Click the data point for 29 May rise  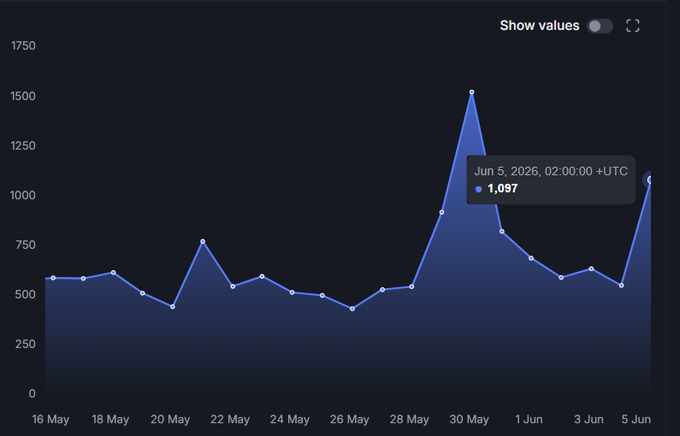click(441, 212)
